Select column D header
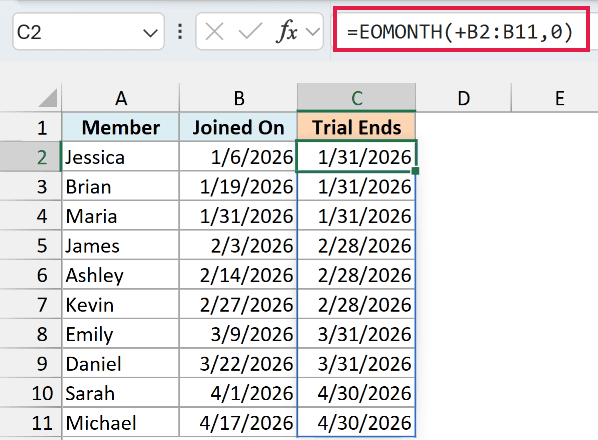 (x=463, y=98)
